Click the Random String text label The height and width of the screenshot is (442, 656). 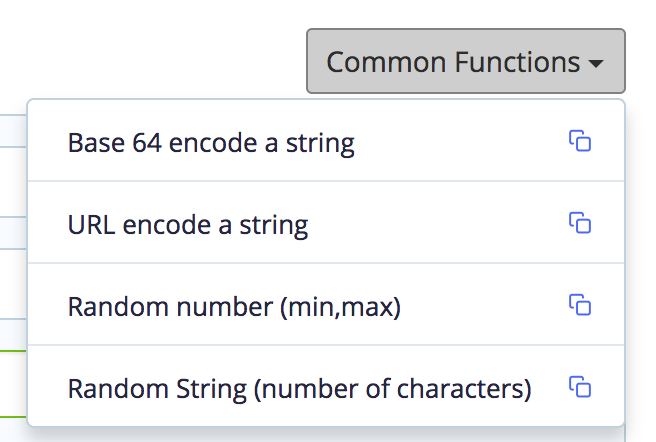pyautogui.click(x=300, y=389)
